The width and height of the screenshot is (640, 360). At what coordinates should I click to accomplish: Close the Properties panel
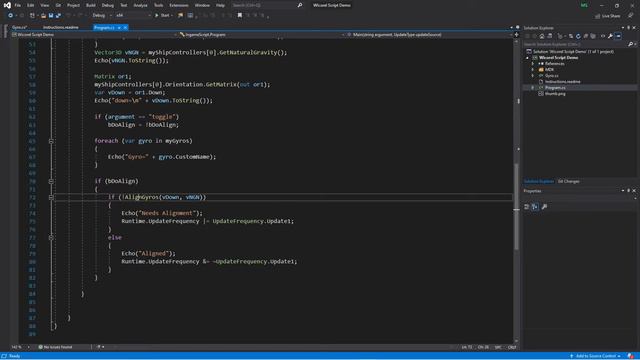click(x=634, y=191)
